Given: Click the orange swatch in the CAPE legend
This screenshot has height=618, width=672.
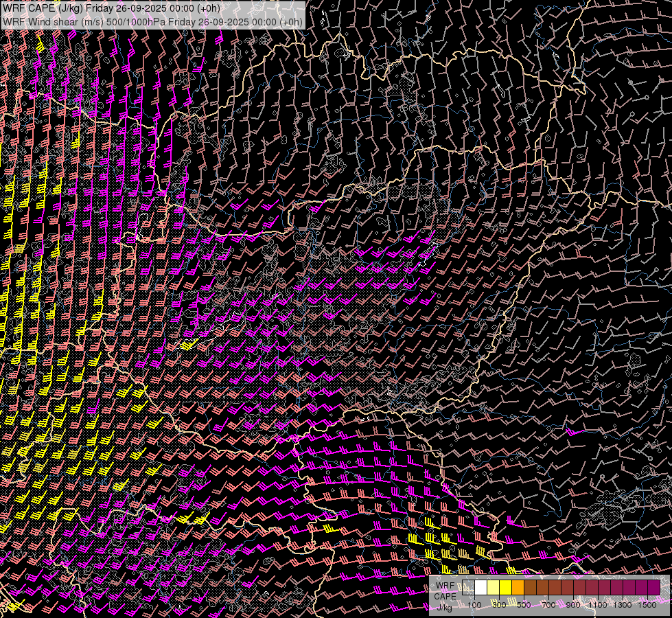Looking at the screenshot, I should [x=518, y=587].
